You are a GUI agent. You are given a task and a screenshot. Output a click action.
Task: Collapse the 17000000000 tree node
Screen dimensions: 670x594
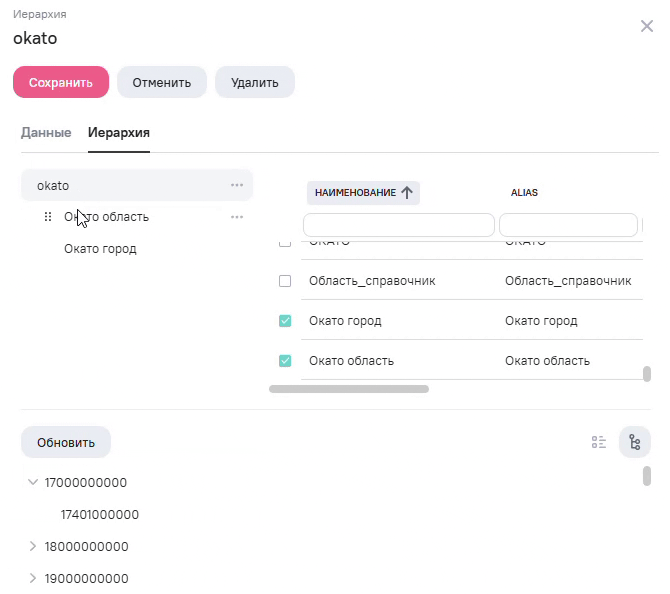(x=33, y=482)
